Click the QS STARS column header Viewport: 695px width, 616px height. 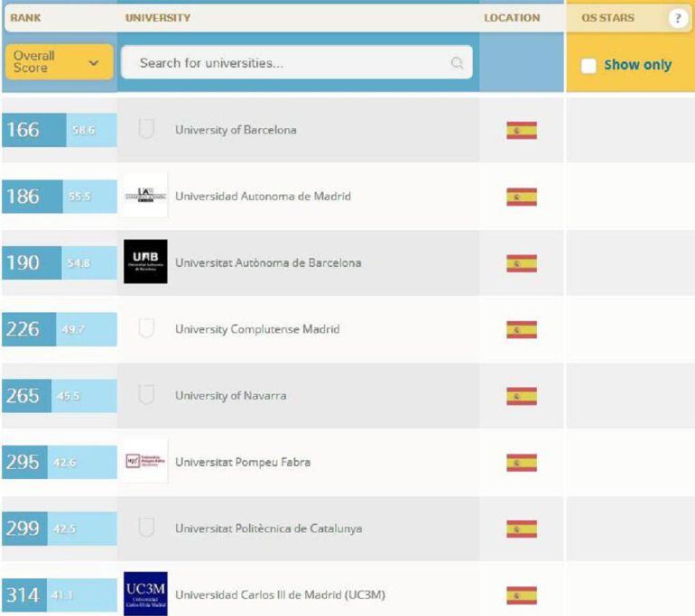coord(607,18)
